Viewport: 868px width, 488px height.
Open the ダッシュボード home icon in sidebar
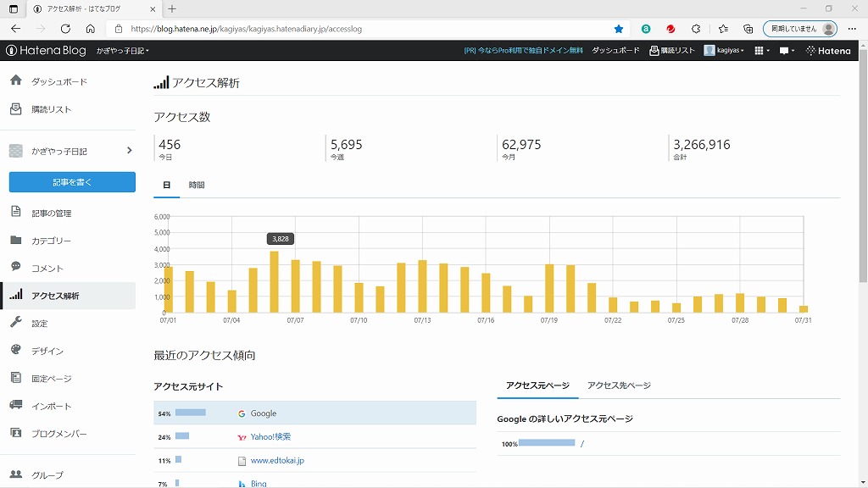tap(16, 80)
